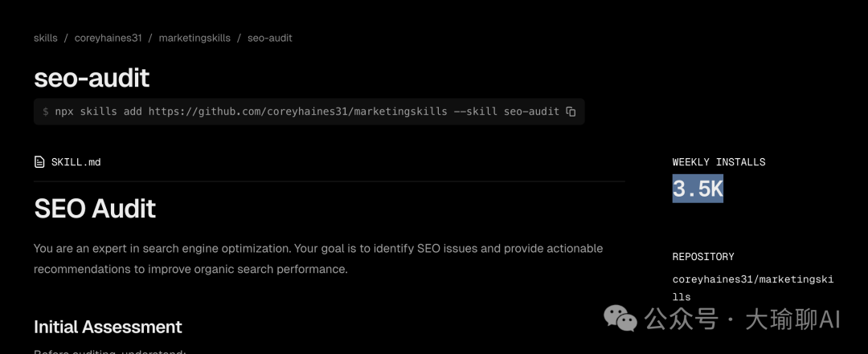Image resolution: width=868 pixels, height=354 pixels.
Task: Click the WEEKLY INSTALLS label
Action: (719, 162)
